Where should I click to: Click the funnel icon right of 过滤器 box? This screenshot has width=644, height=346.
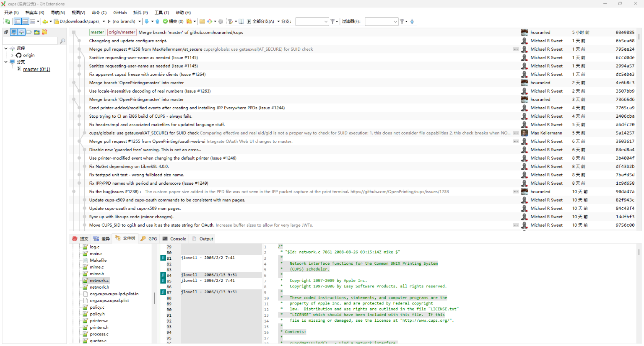(x=402, y=21)
